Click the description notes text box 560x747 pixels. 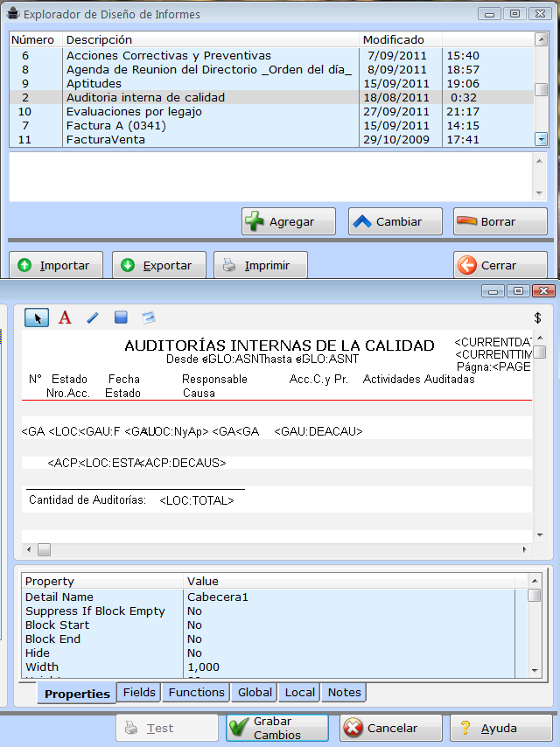270,177
